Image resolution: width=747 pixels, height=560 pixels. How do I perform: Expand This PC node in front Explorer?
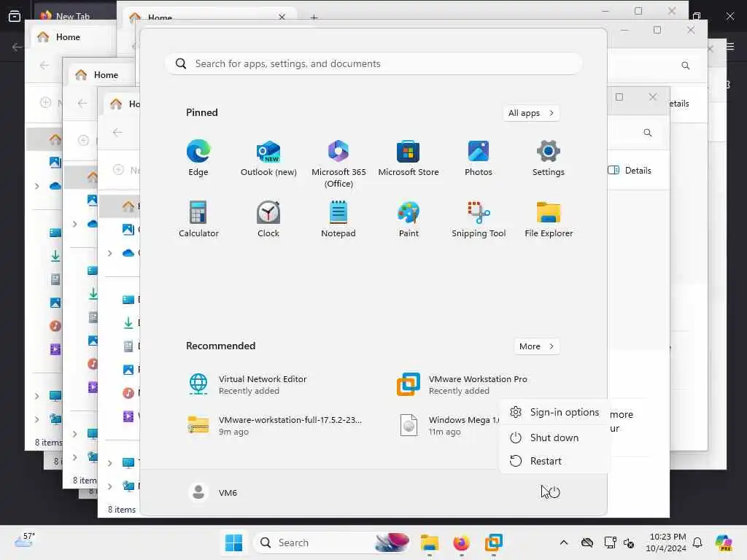109,463
